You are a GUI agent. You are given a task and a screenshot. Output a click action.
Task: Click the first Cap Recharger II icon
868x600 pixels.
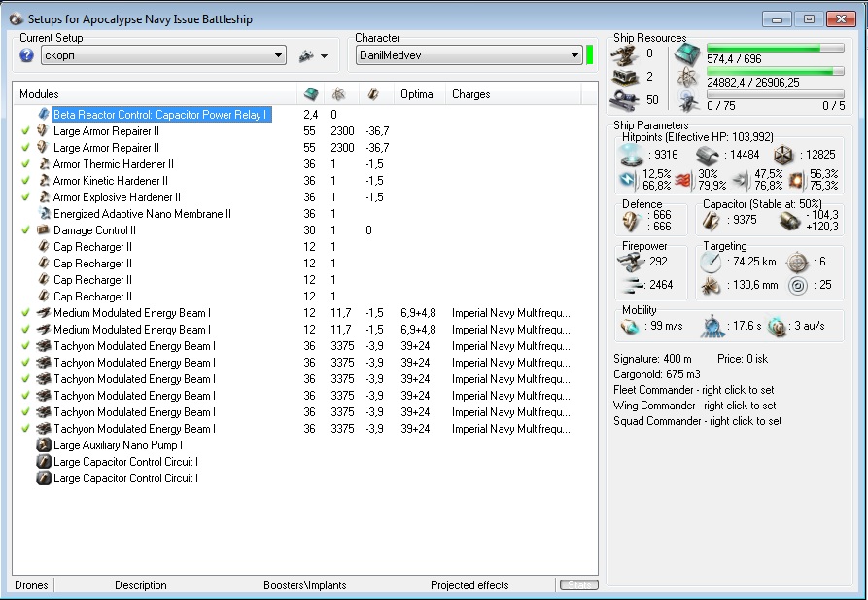[x=44, y=247]
